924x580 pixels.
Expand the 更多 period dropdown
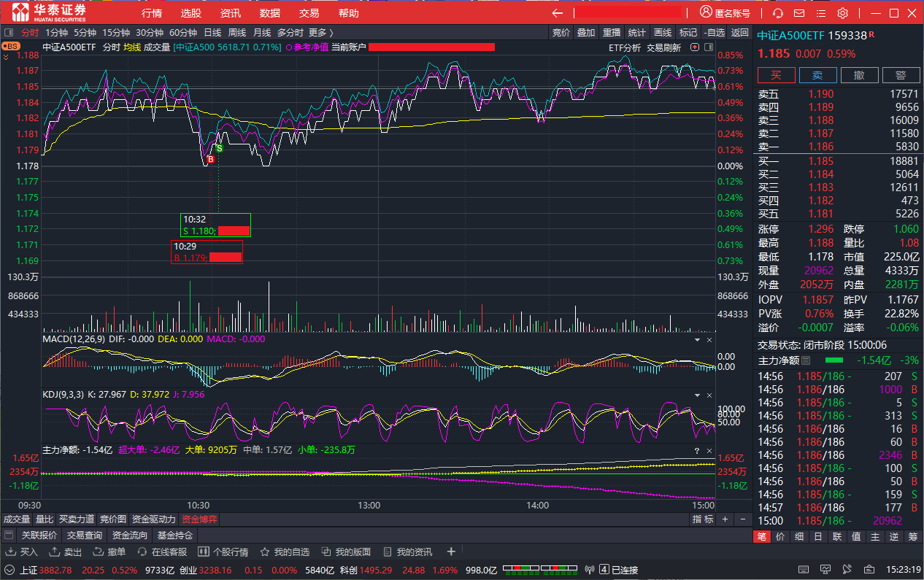click(320, 32)
